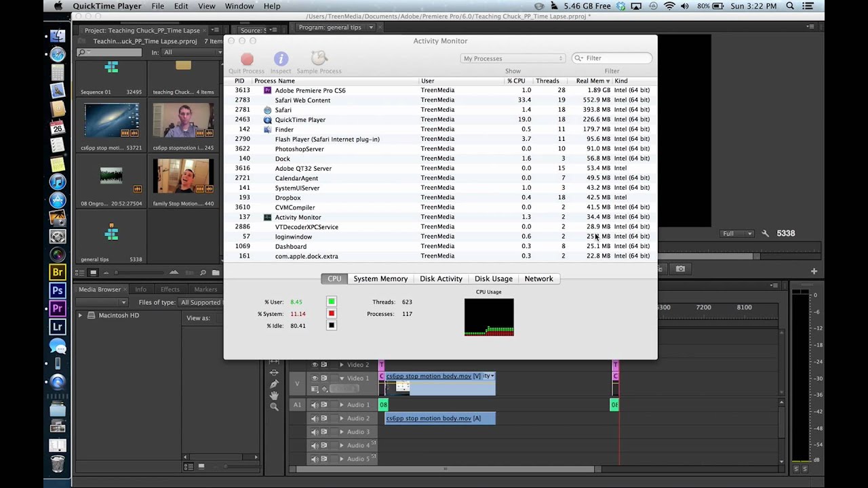Click the Find magnifier in Project panel

click(x=203, y=272)
